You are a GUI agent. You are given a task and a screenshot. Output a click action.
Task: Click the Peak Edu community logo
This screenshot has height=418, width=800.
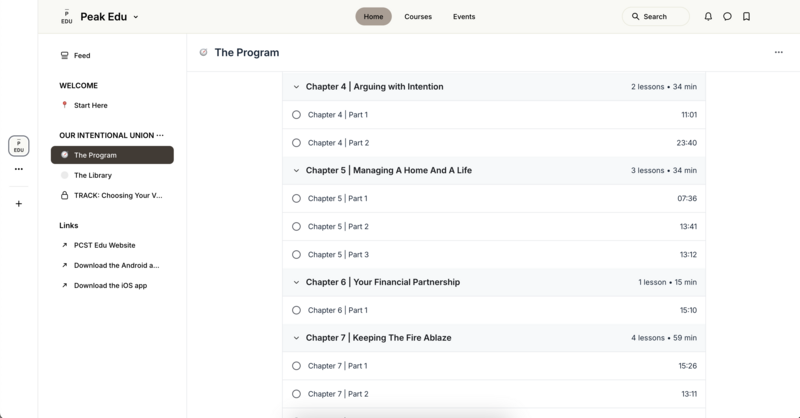click(x=66, y=17)
